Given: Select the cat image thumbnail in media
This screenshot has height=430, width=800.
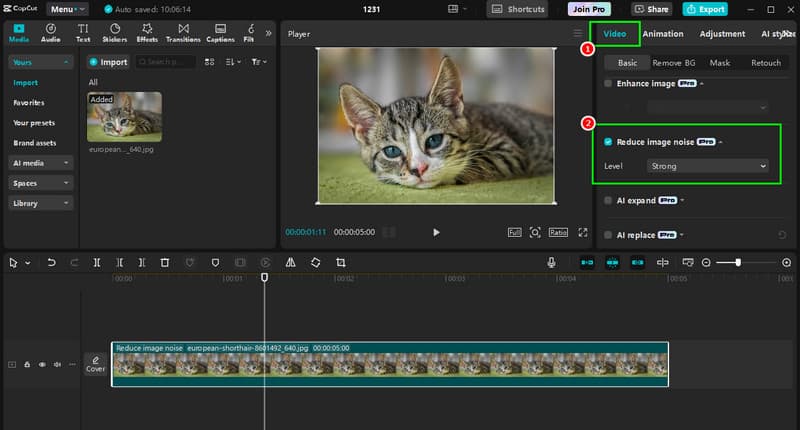Looking at the screenshot, I should click(x=124, y=117).
